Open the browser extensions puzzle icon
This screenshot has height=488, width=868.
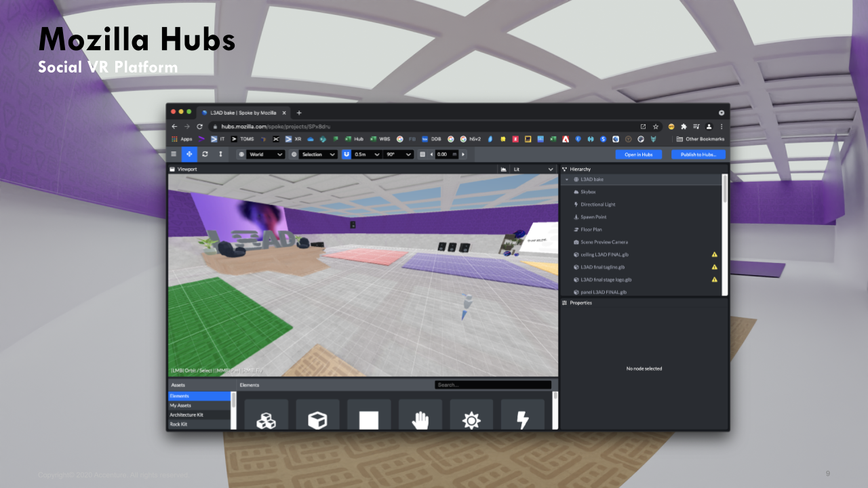[684, 127]
